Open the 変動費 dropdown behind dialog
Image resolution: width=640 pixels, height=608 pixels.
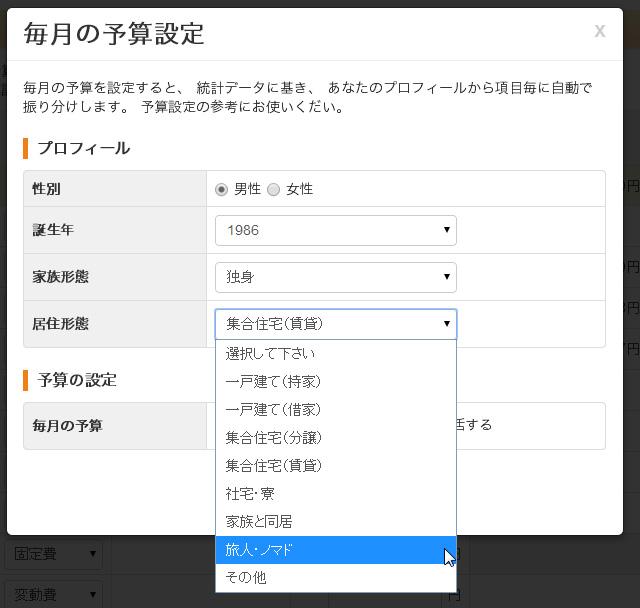(x=53, y=595)
